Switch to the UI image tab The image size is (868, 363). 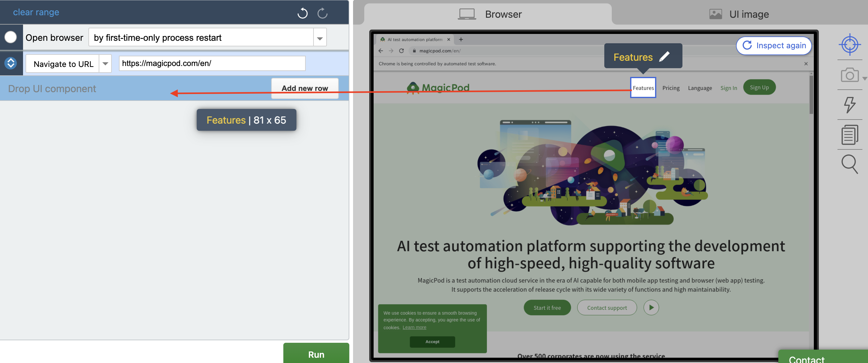[x=739, y=14]
